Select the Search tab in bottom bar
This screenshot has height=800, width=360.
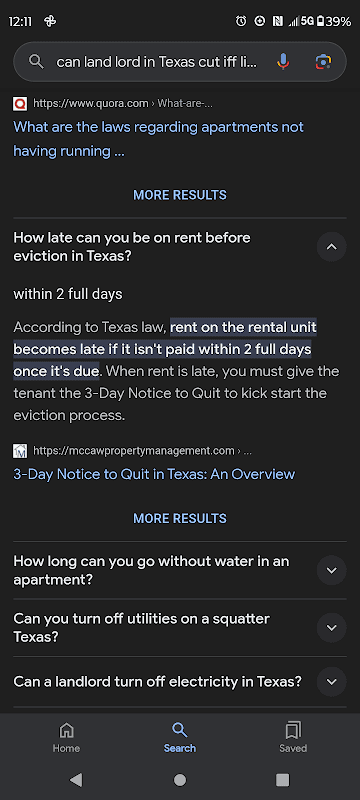(179, 738)
